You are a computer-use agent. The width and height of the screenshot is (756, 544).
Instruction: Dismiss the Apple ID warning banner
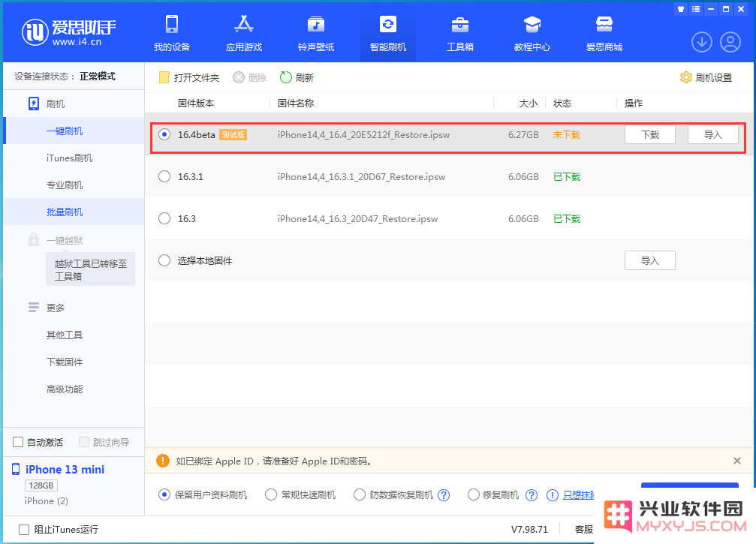click(x=736, y=461)
